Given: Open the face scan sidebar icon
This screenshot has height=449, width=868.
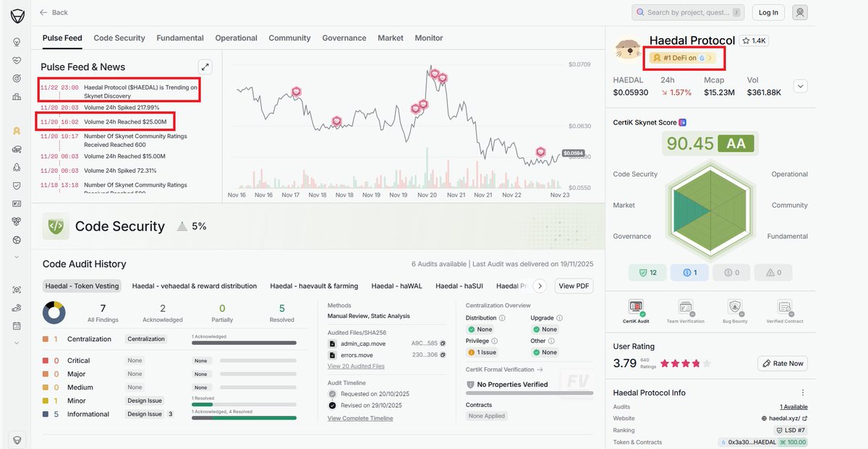Looking at the screenshot, I should 17,290.
